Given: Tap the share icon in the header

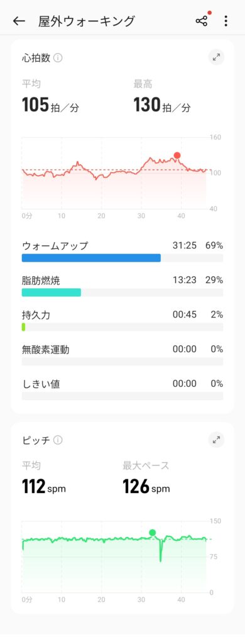Looking at the screenshot, I should [x=202, y=21].
